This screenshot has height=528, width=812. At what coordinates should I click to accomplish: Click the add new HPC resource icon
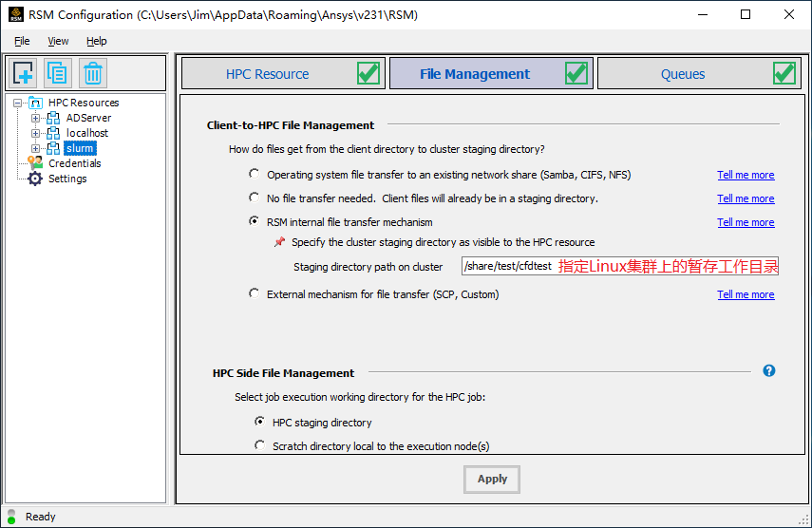[x=24, y=73]
